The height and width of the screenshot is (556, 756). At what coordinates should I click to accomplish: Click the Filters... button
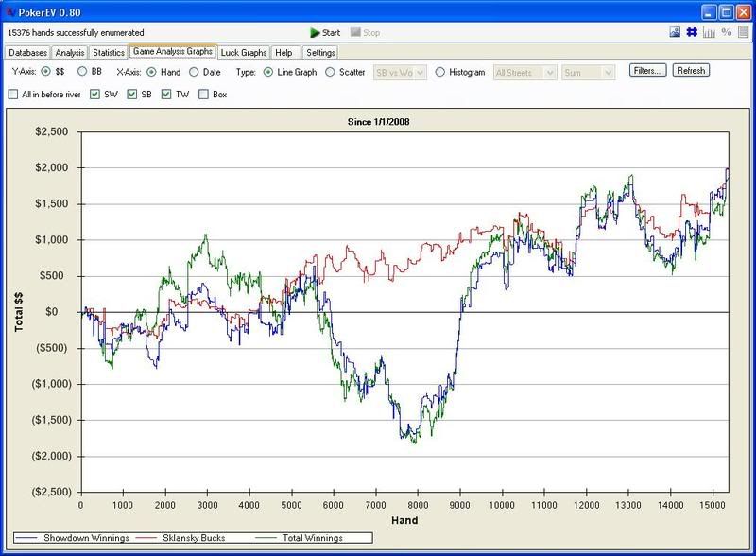coord(648,71)
